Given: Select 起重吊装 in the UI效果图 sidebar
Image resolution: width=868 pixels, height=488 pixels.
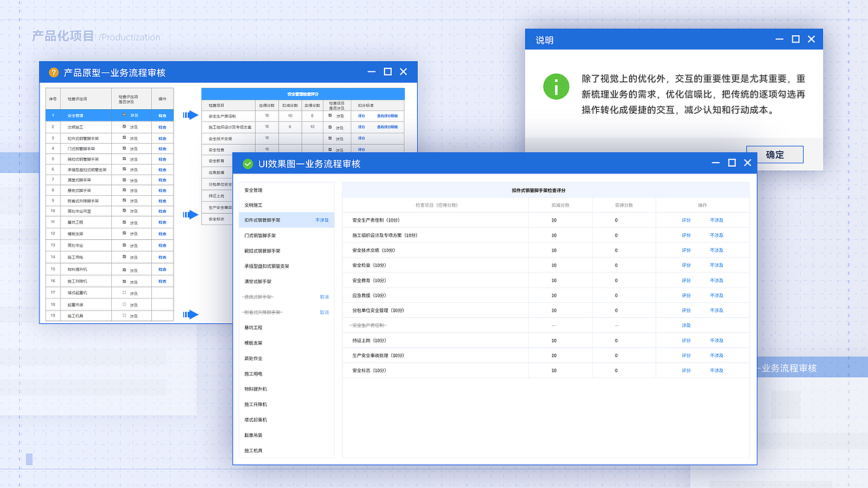Looking at the screenshot, I should click(253, 435).
